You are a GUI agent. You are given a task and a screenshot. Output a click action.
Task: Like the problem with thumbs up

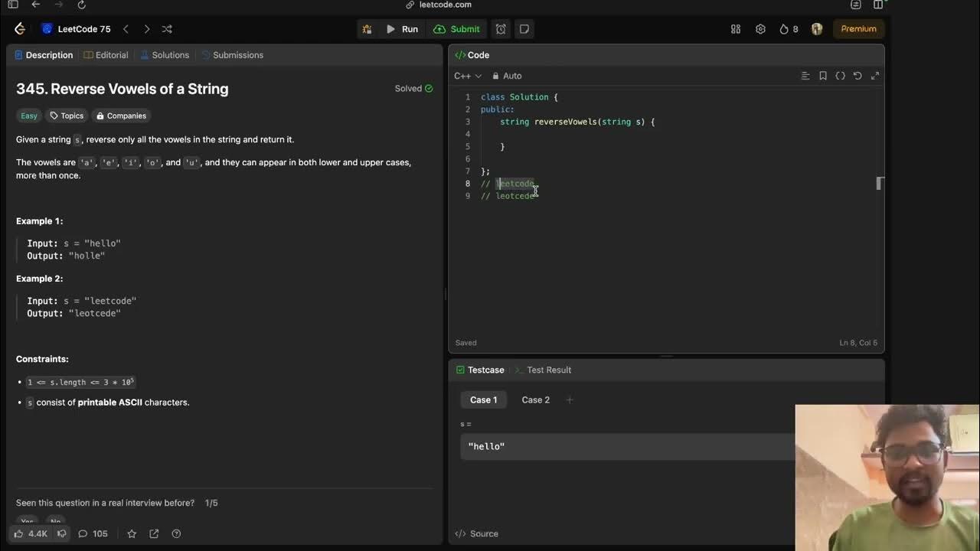click(18, 533)
